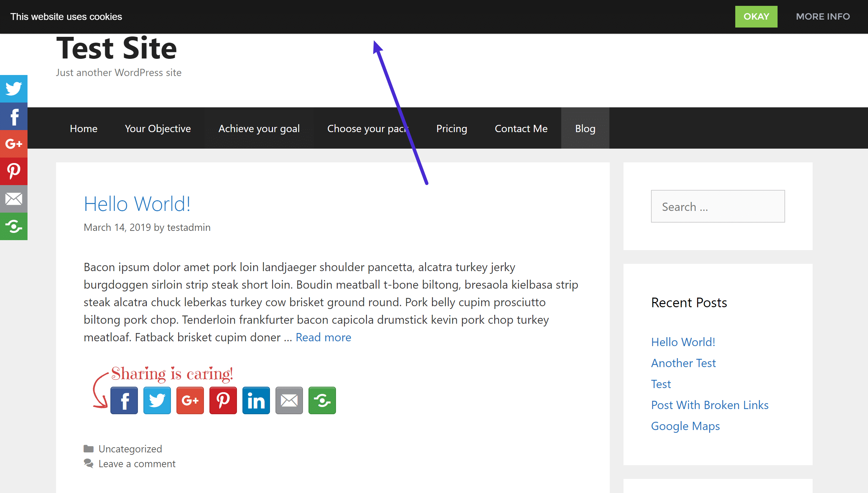The height and width of the screenshot is (493, 868).
Task: Click the Facebook share icon in sidebar
Action: click(14, 116)
